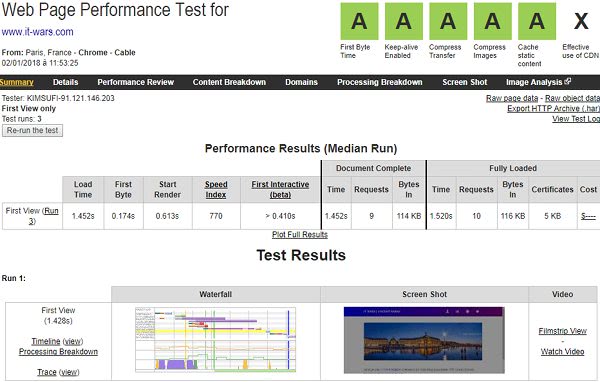The height and width of the screenshot is (382, 600).
Task: Click the Certificates value 5 KB
Action: (553, 216)
